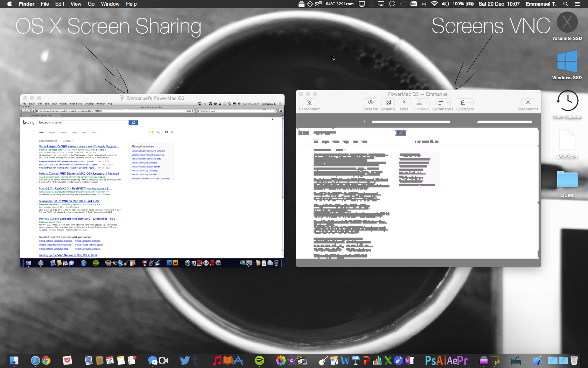Open Calendar in the Dock

pos(110,360)
